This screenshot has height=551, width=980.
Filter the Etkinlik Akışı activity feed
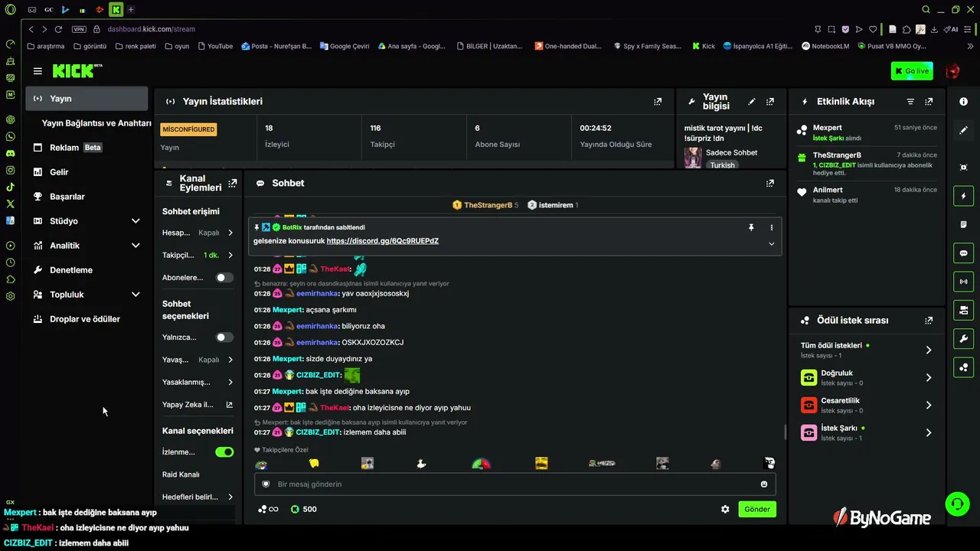[x=910, y=101]
